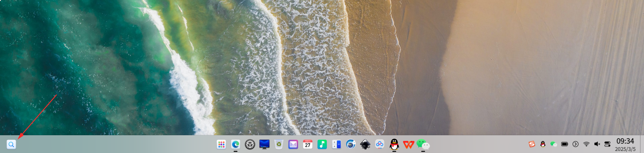Switch to WeChat from the dock
Viewport: 644px width, 153px height.
pos(423,145)
